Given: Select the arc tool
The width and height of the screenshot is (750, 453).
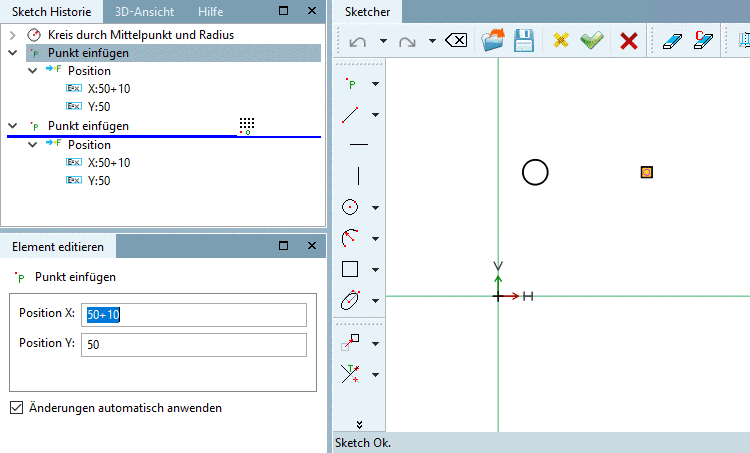Looking at the screenshot, I should click(x=350, y=238).
